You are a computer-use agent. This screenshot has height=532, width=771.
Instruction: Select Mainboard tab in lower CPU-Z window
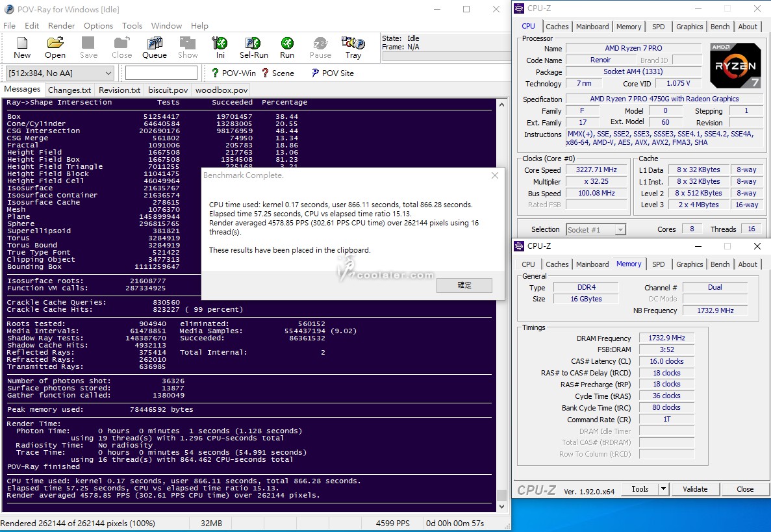[x=592, y=264]
